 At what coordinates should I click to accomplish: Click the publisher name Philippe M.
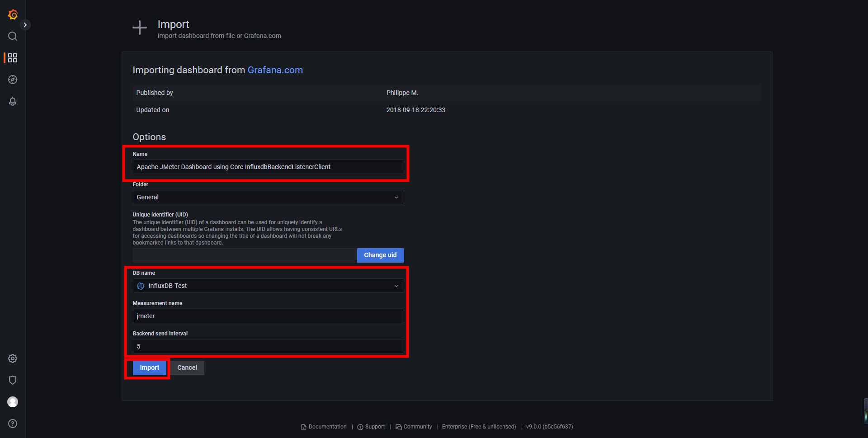coord(402,93)
